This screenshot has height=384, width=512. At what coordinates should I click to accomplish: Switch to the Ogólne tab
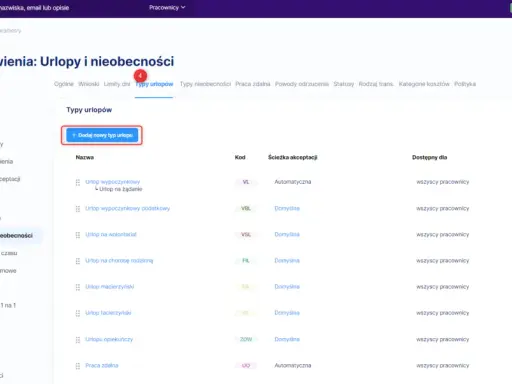pos(64,84)
